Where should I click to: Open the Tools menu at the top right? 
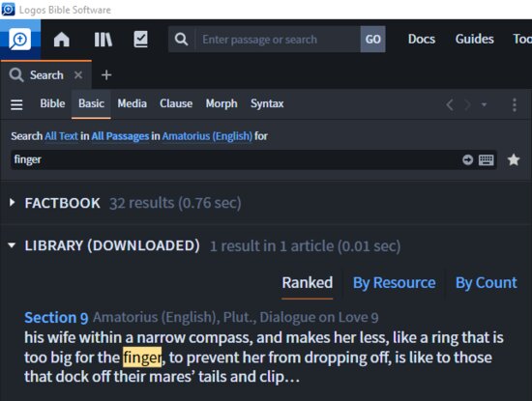click(x=522, y=39)
